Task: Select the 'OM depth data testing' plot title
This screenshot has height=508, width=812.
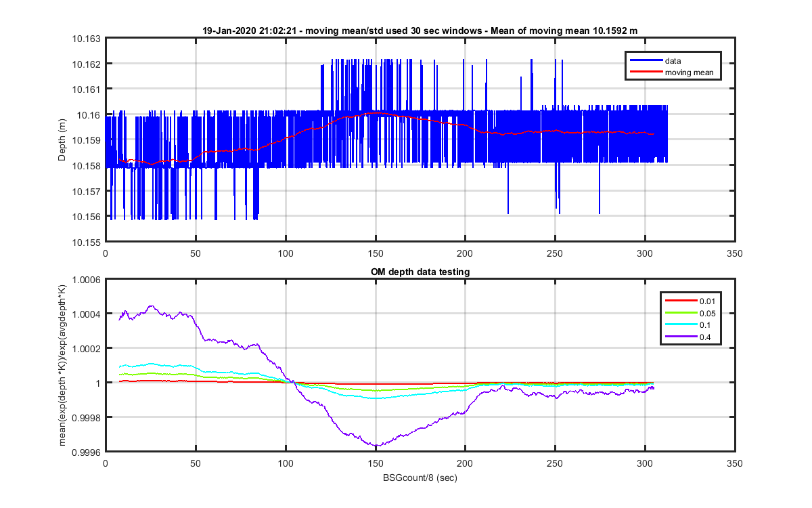Action: coord(420,272)
